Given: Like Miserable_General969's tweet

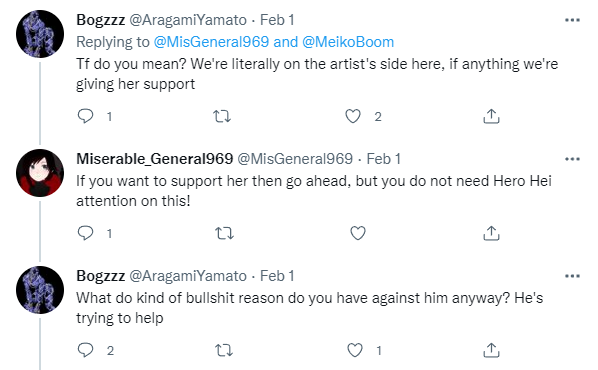Looking at the screenshot, I should (358, 233).
